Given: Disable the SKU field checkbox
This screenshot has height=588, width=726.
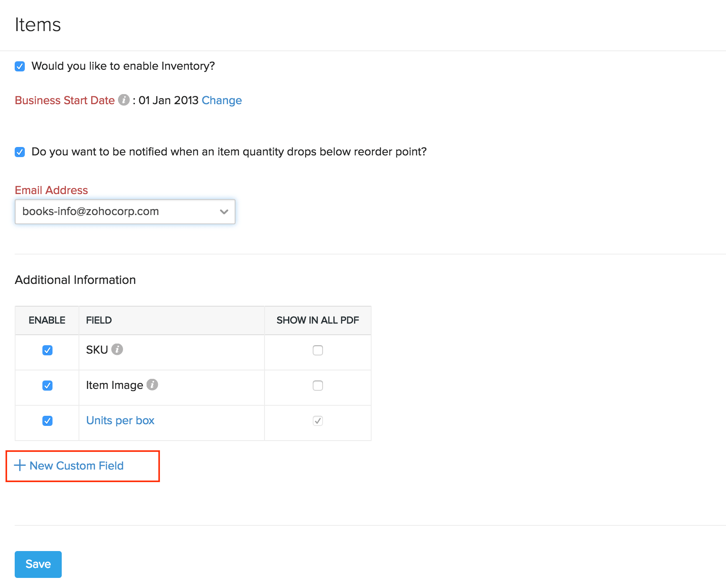Looking at the screenshot, I should (47, 350).
